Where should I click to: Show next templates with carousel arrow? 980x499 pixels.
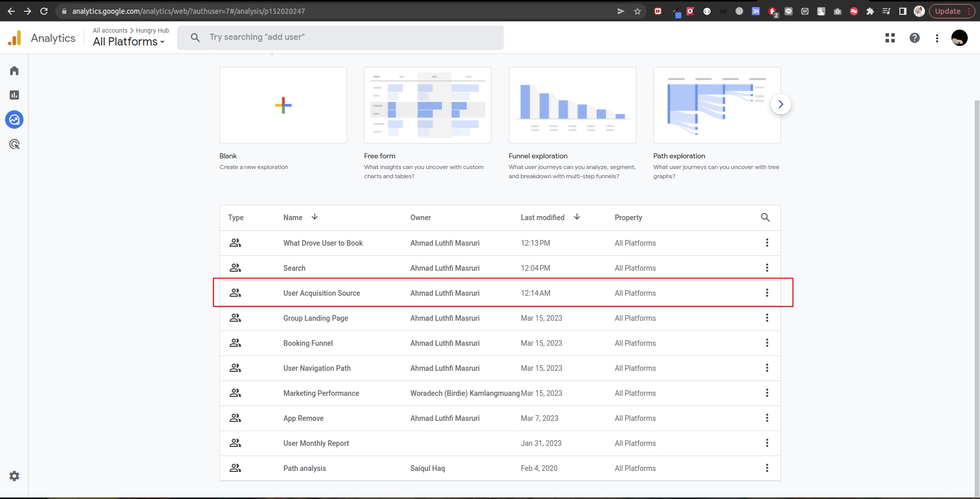[780, 104]
